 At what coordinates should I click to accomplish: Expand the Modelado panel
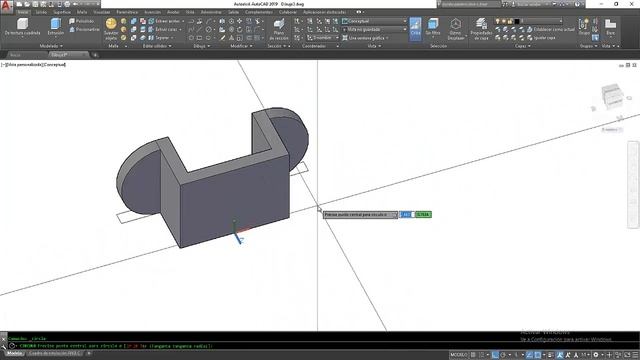51,46
